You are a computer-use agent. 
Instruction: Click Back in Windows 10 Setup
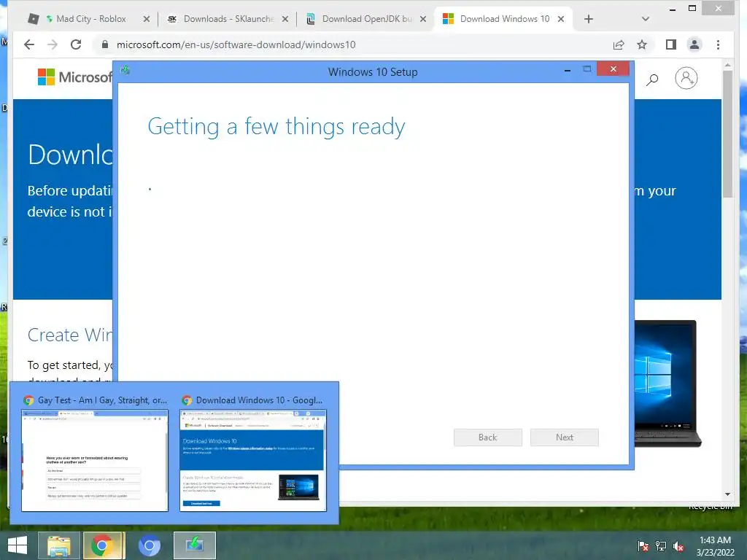tap(488, 437)
